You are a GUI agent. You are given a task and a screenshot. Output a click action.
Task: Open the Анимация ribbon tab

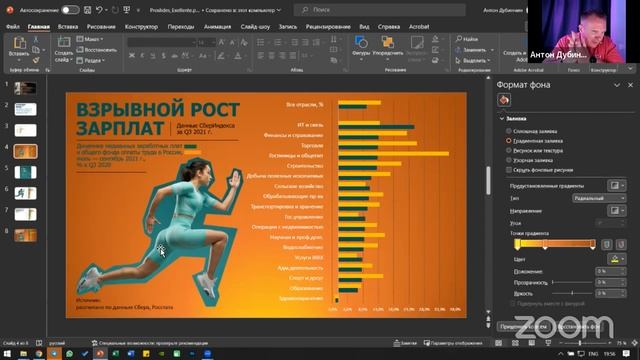point(217,27)
